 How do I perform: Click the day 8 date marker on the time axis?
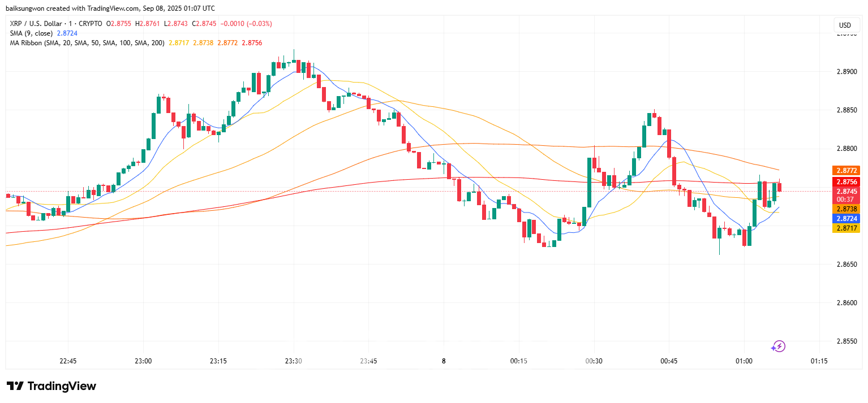click(x=444, y=361)
